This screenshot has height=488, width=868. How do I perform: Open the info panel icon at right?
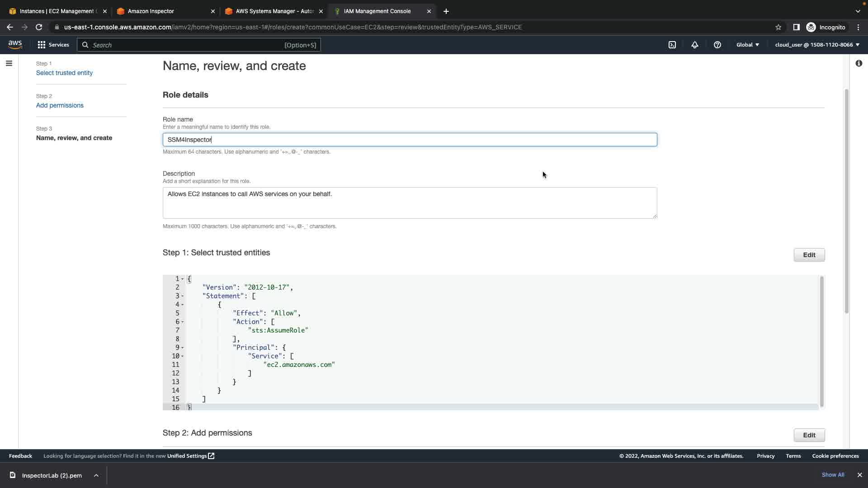[859, 63]
